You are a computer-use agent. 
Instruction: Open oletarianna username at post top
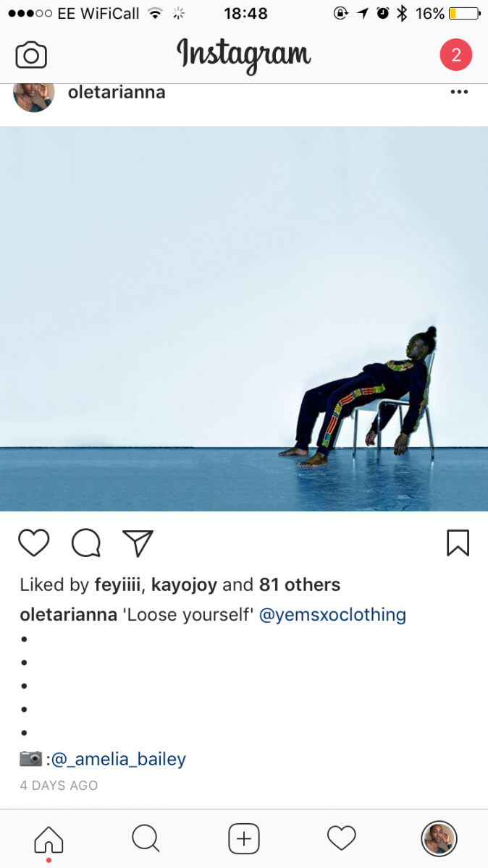tap(117, 93)
